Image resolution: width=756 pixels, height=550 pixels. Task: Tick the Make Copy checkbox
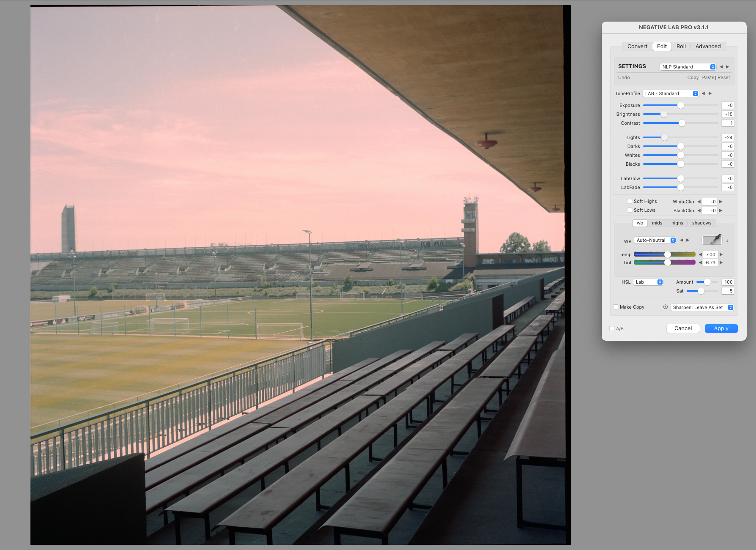pyautogui.click(x=616, y=307)
